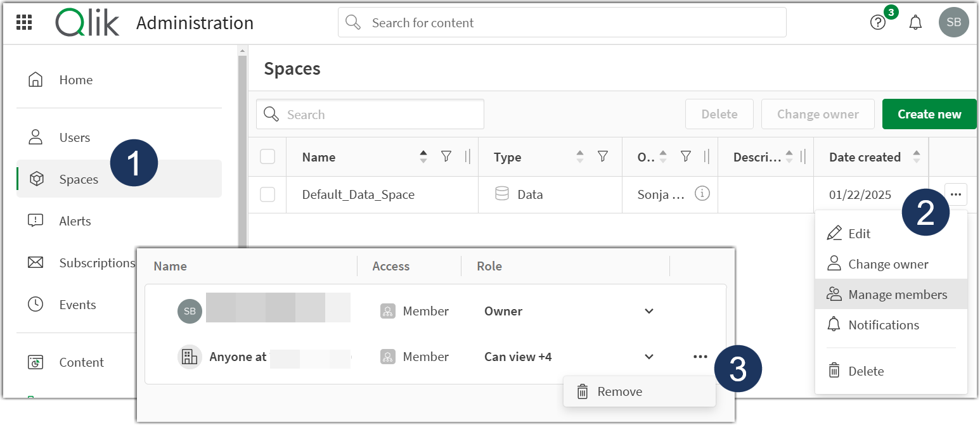980x425 pixels.
Task: Click the Name column header in members list
Action: click(170, 266)
